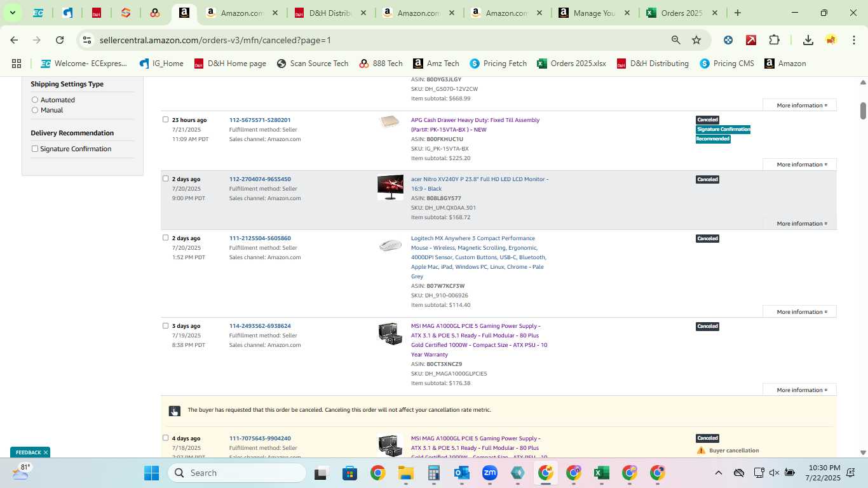This screenshot has width=868, height=488.
Task: Open the Pricing CMS bookmark
Action: [x=726, y=64]
